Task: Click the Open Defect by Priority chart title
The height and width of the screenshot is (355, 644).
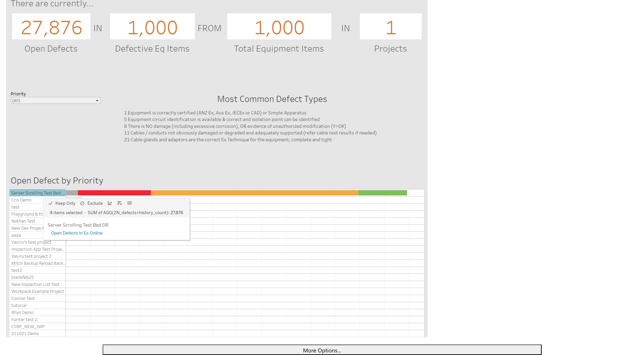Action: coord(57,180)
